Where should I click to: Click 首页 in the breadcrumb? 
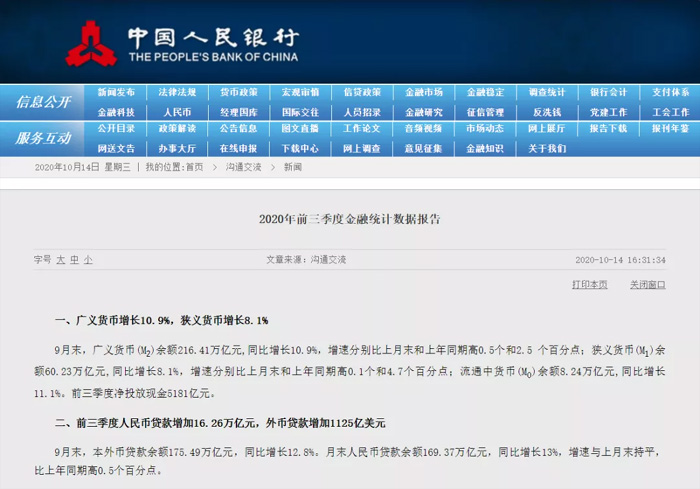194,167
